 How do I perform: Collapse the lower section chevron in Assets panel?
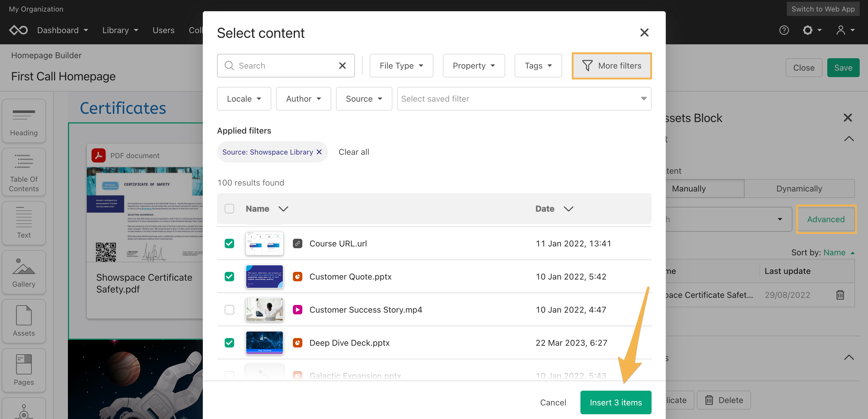[849, 357]
